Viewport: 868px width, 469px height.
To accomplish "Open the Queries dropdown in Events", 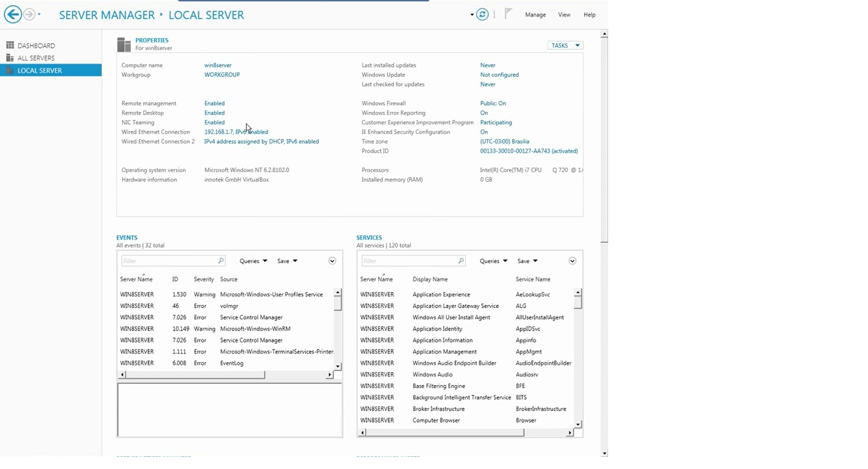I will [x=254, y=261].
